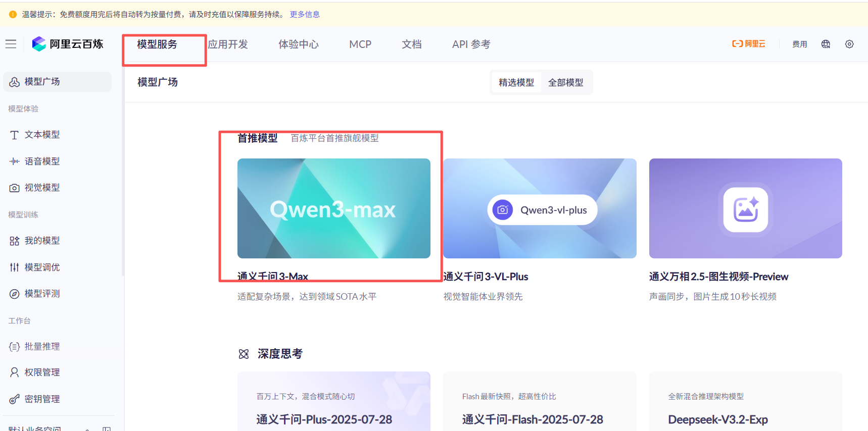Select the 全部模型 filter tab
The height and width of the screenshot is (431, 868).
(566, 82)
